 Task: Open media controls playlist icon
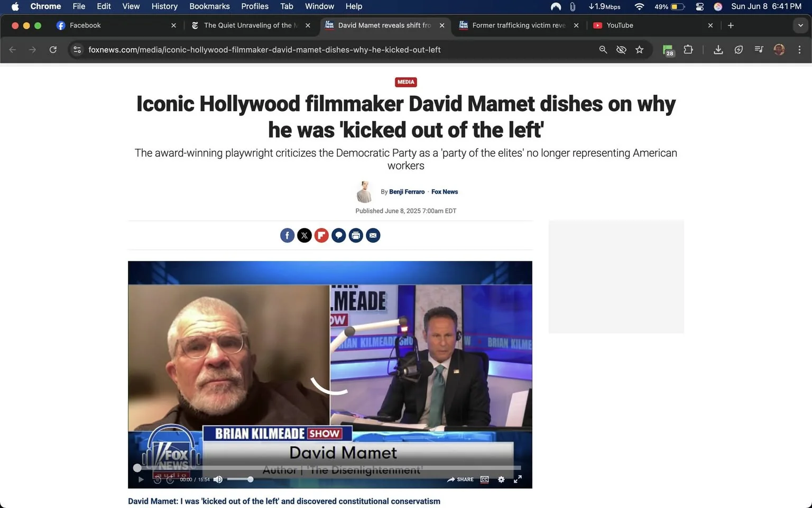tap(759, 50)
